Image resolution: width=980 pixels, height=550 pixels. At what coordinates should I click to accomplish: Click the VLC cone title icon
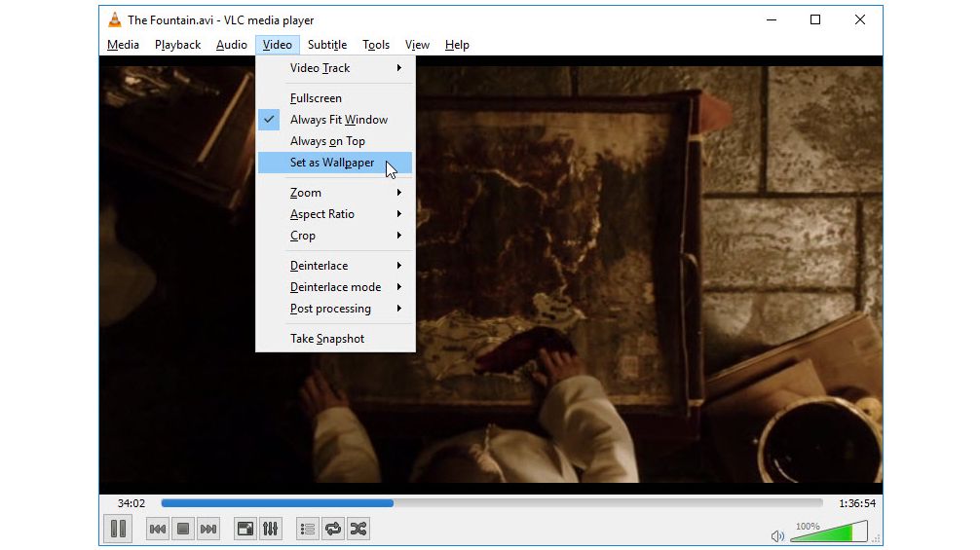[x=114, y=19]
